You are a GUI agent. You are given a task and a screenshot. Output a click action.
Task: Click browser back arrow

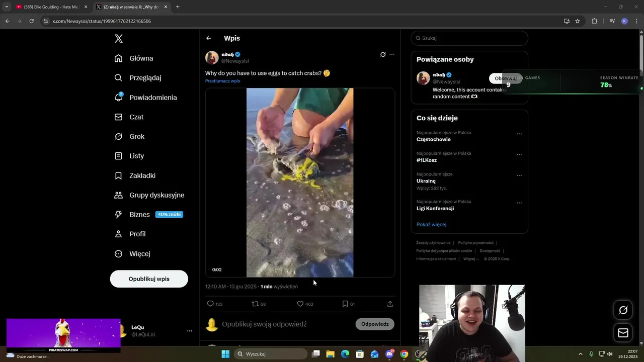pyautogui.click(x=7, y=21)
